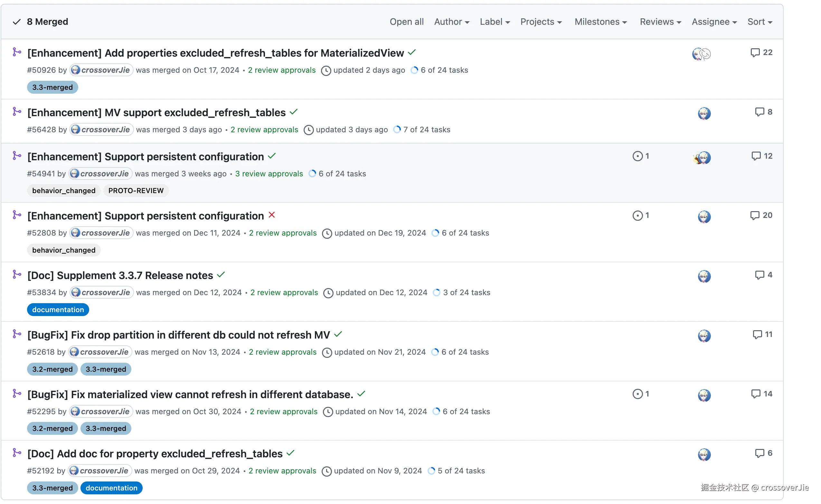Viewport: 821px width, 504px height.
Task: Click assignee avatar on Release notes PR
Action: 704,276
